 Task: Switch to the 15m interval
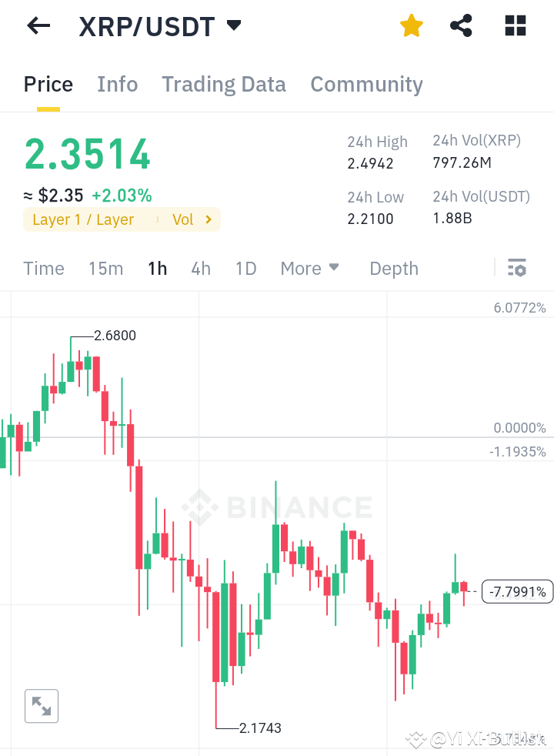point(105,269)
